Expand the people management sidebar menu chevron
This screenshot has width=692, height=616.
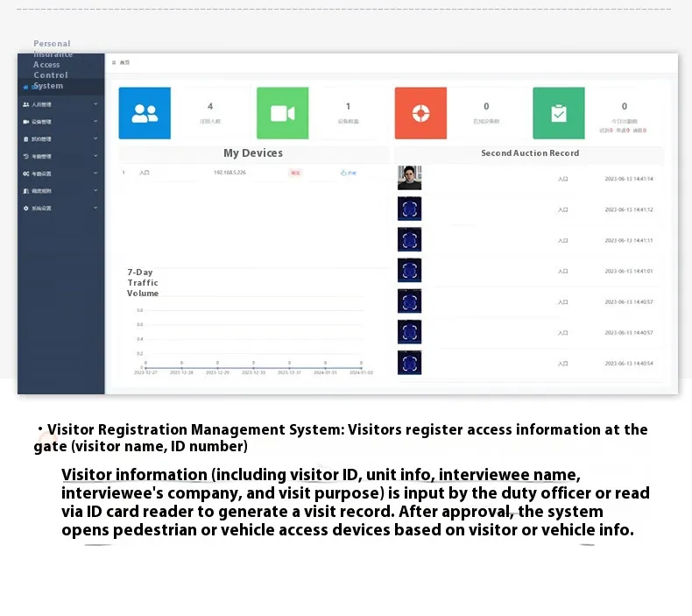[95, 104]
